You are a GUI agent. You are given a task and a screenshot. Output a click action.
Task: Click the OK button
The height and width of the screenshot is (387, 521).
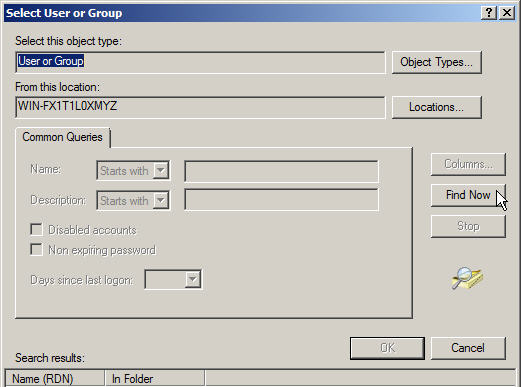pyautogui.click(x=387, y=348)
